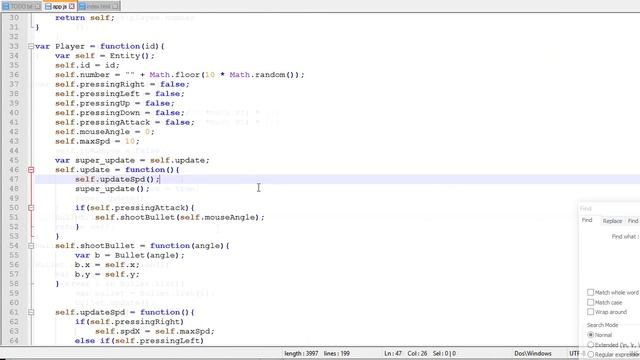This screenshot has height=360, width=640.
Task: Click the length : 3997 status bar entry
Action: 301,353
